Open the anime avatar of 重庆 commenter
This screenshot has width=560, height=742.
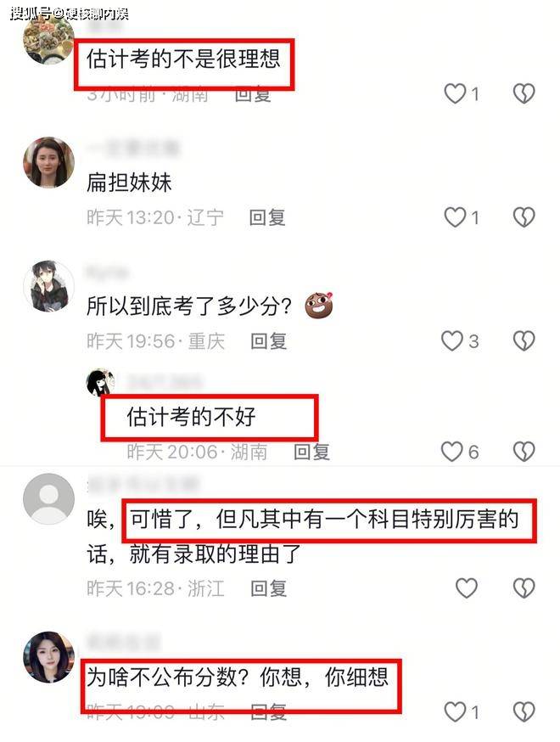(x=48, y=286)
